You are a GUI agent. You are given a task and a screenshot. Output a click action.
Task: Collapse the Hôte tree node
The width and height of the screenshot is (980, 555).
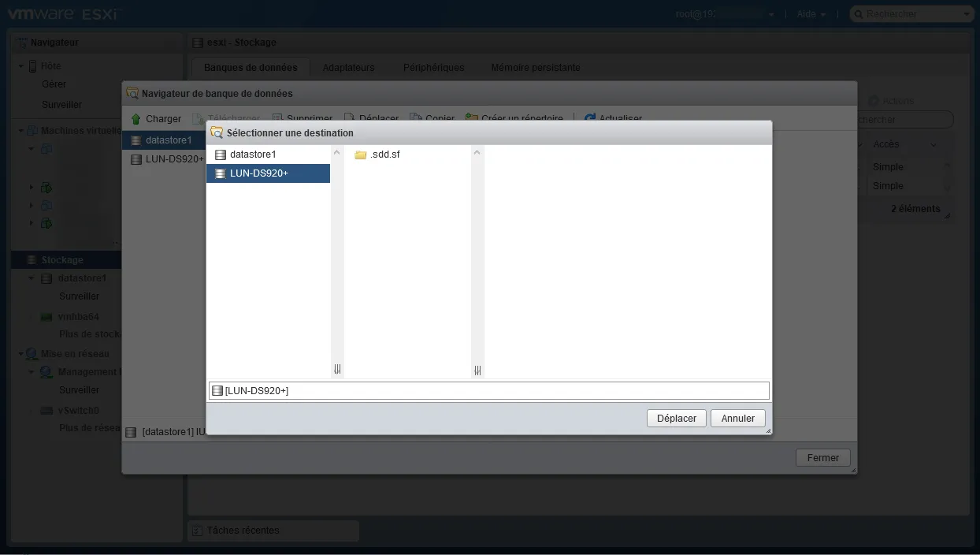point(21,66)
